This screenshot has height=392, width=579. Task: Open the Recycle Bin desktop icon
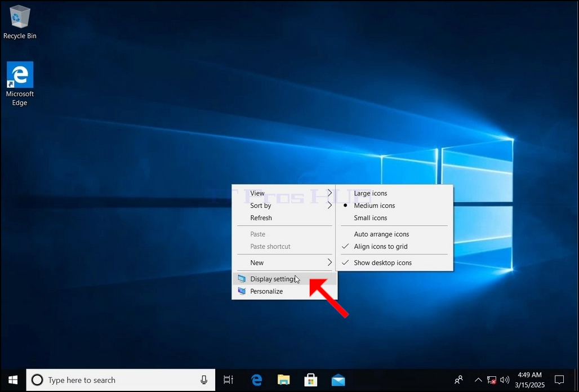tap(20, 21)
